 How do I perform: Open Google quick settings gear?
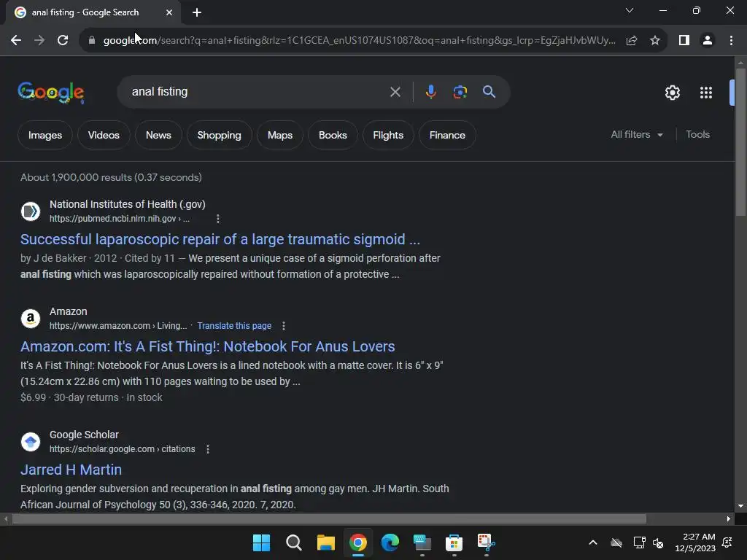point(672,93)
